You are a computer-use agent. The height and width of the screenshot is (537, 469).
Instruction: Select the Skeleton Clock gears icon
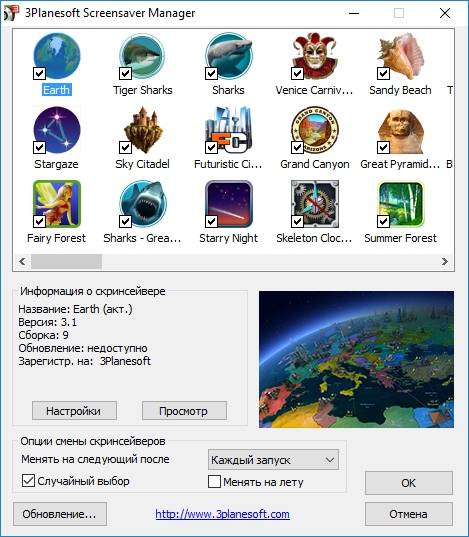(314, 204)
